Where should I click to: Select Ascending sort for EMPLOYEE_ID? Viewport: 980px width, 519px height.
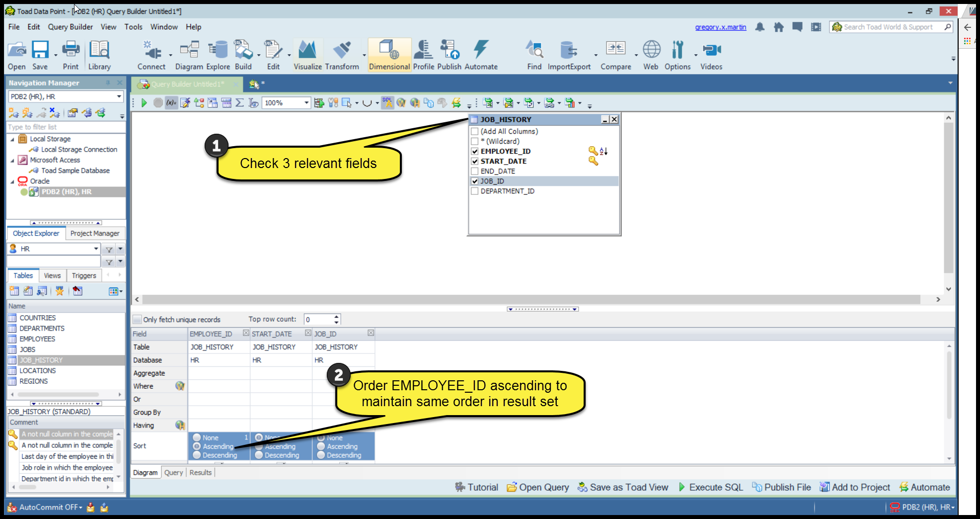click(x=197, y=446)
